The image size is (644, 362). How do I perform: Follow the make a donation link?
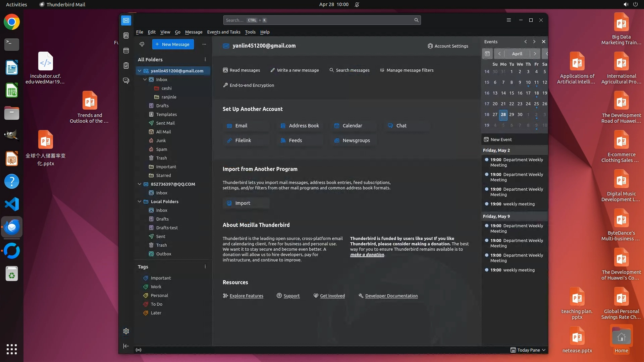(x=367, y=254)
